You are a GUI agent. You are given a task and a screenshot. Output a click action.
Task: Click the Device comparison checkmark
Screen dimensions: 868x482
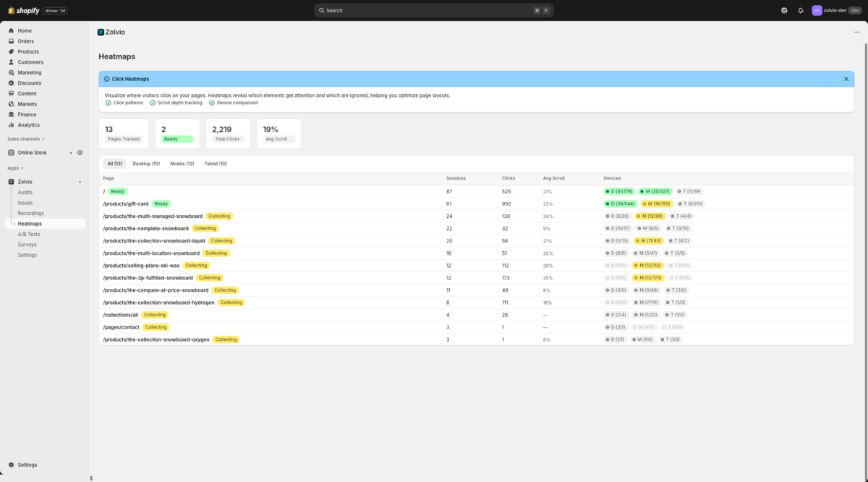pyautogui.click(x=213, y=102)
